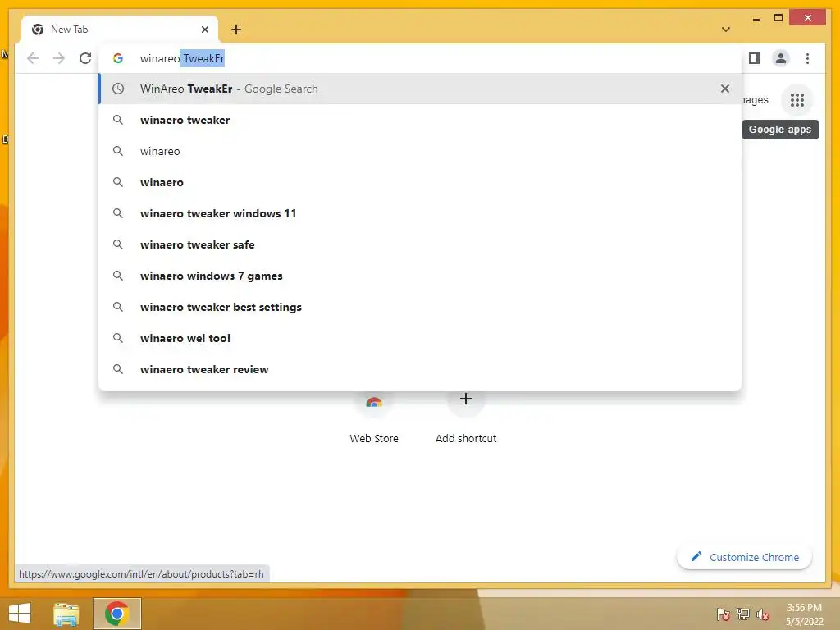Open a new tab with plus button

[x=236, y=30]
